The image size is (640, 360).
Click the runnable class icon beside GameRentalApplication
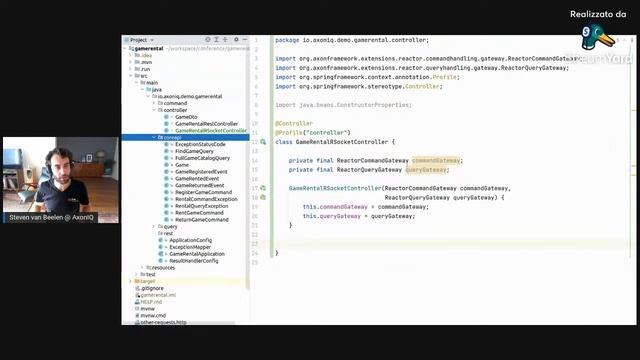click(161, 254)
